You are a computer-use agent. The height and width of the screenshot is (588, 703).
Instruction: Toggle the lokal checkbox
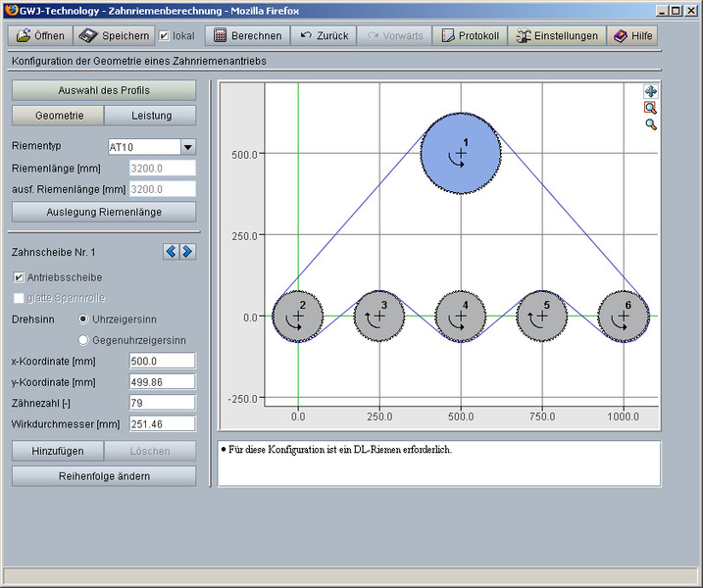165,36
